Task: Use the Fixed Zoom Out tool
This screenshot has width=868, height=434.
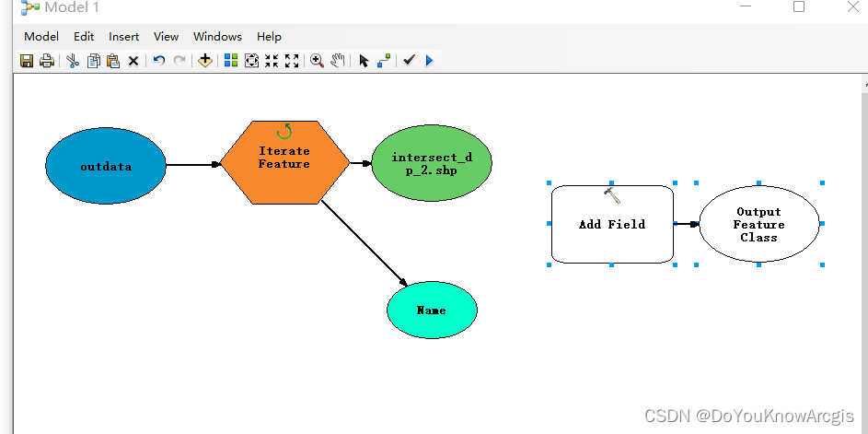Action: 292,61
